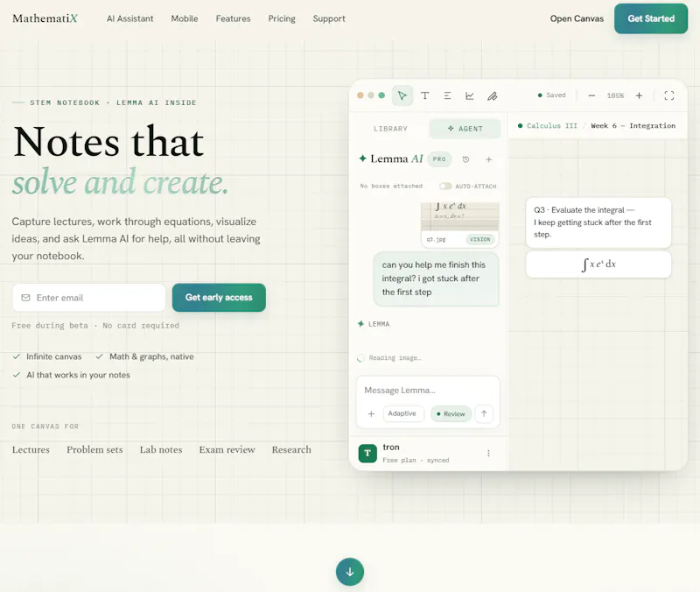Click the Enter email input field
Viewport: 700px width, 592px height.
click(89, 298)
